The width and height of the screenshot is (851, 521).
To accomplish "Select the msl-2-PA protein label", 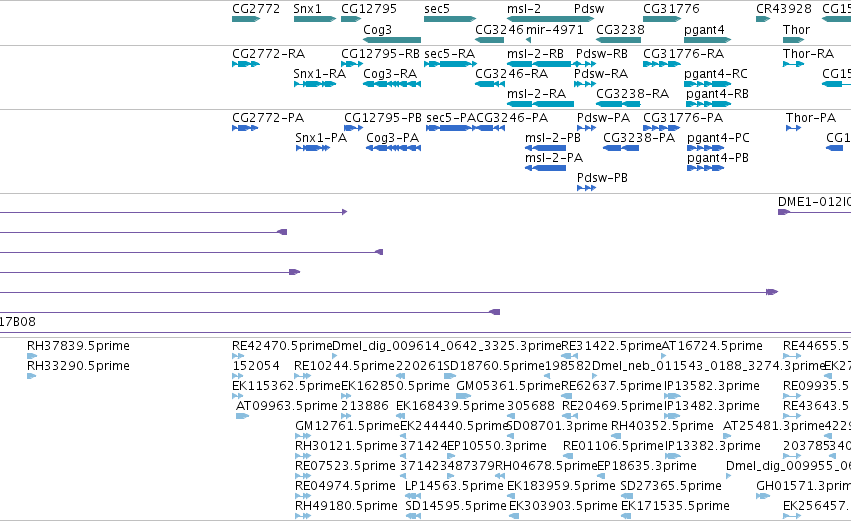I will point(554,158).
